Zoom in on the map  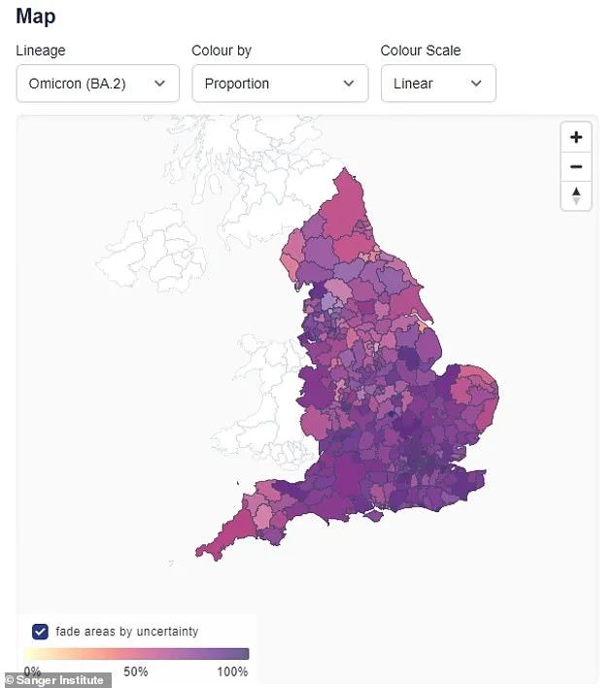click(x=576, y=137)
